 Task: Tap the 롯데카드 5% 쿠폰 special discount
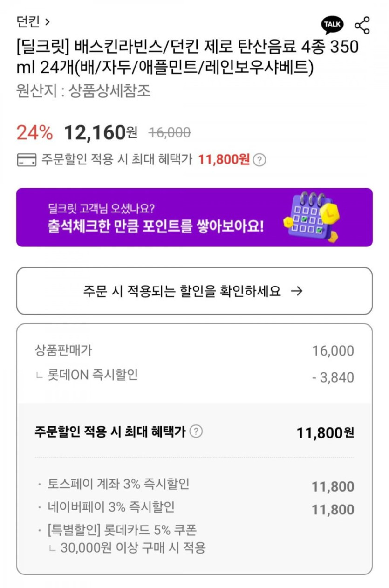click(122, 530)
